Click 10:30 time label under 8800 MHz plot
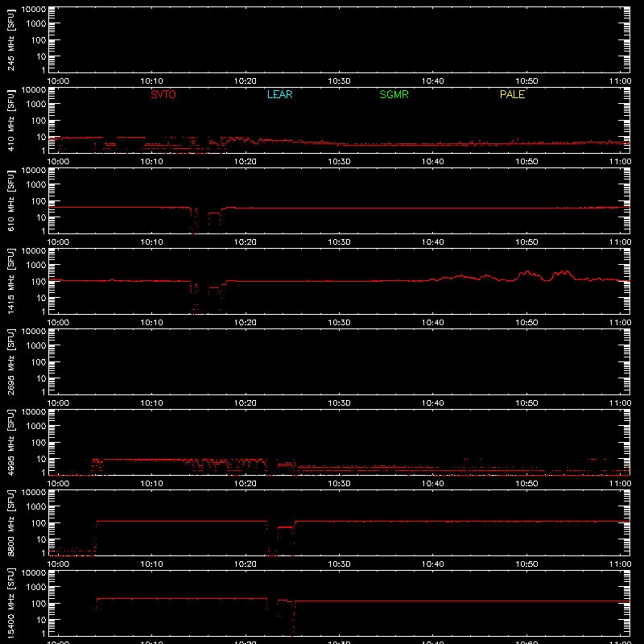This screenshot has width=644, height=644. tap(339, 564)
